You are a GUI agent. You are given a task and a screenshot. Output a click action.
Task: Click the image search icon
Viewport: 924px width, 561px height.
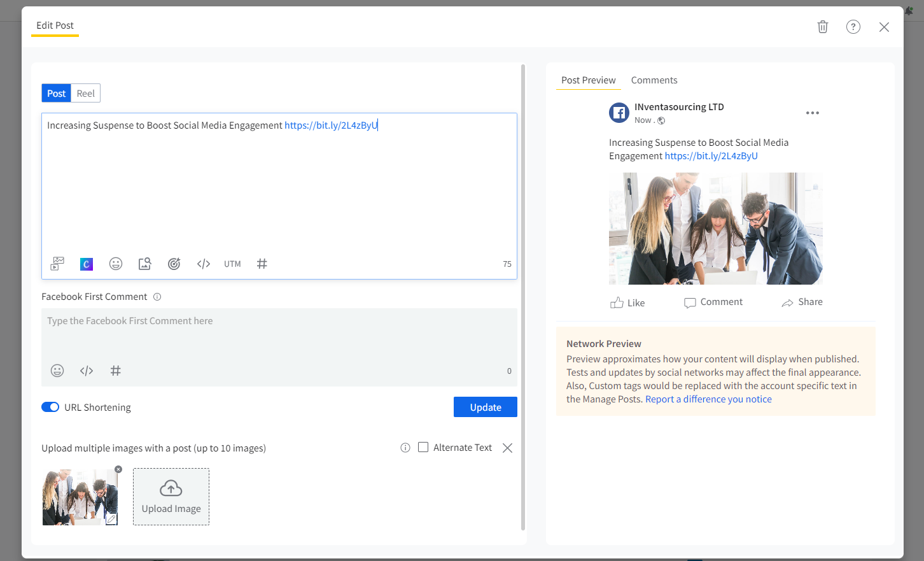tap(145, 264)
